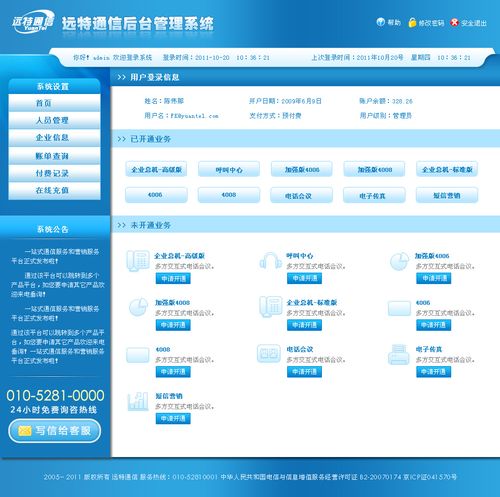This screenshot has width=500, height=497.
Task: Open 人员管理 in the sidebar
Action: (x=54, y=120)
